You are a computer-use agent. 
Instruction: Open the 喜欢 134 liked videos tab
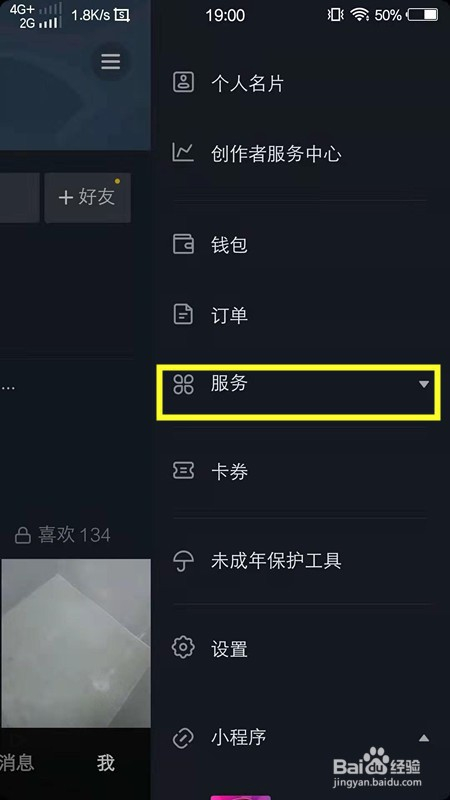(62, 535)
